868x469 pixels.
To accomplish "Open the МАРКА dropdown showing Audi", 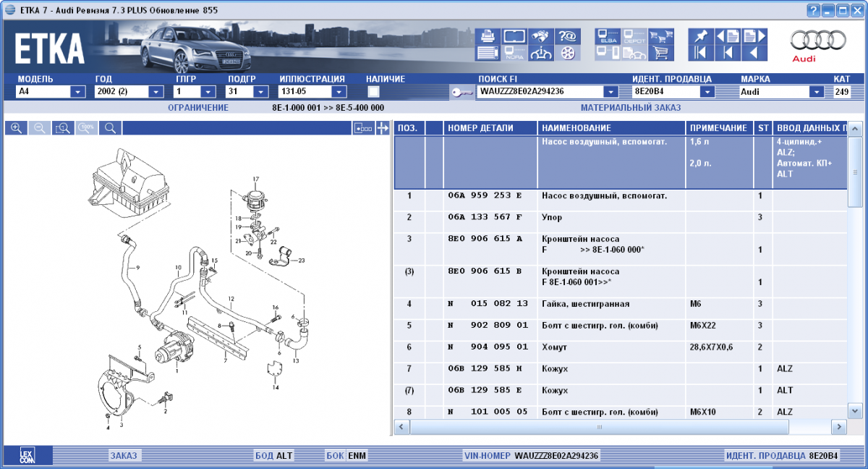I will 817,92.
